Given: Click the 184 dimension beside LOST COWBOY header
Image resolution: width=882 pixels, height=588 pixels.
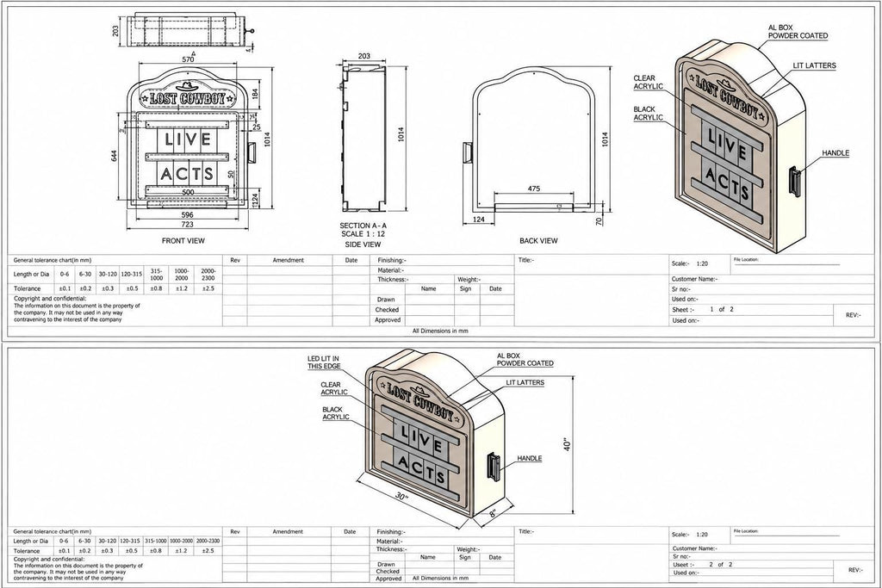Looking at the screenshot, I should point(255,94).
